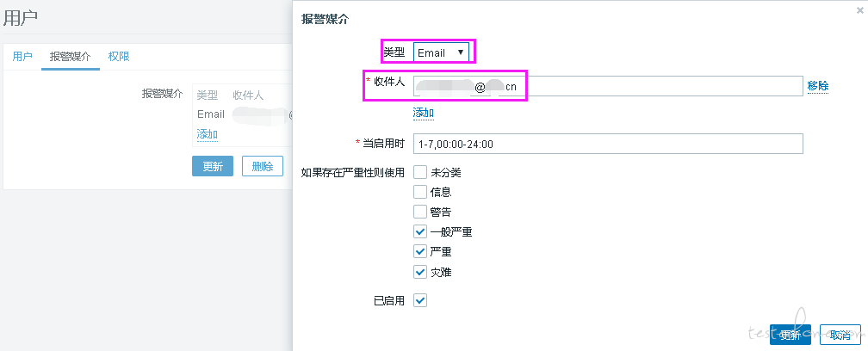Click 移除 link next to recipient
The image size is (868, 351).
[818, 86]
